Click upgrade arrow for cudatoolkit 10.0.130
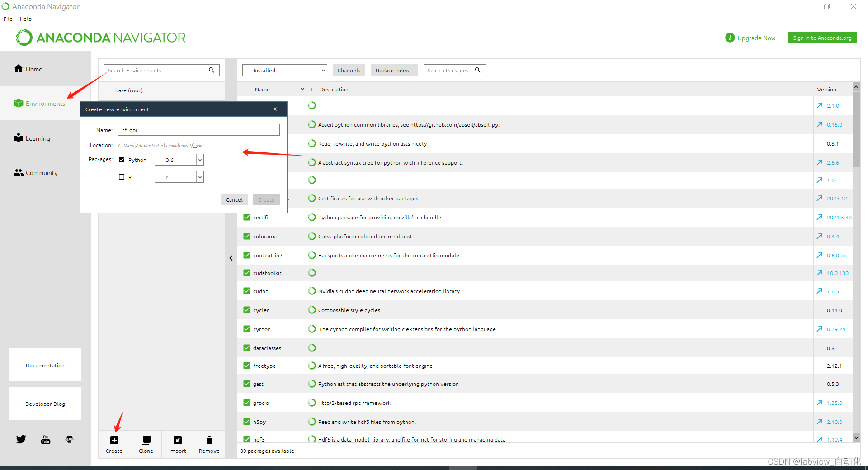 [x=820, y=273]
